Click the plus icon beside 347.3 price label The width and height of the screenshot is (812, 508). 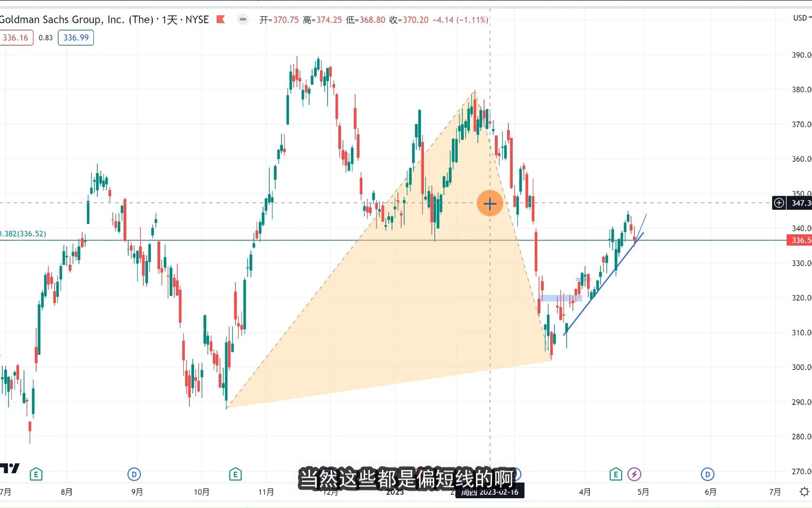pos(779,203)
